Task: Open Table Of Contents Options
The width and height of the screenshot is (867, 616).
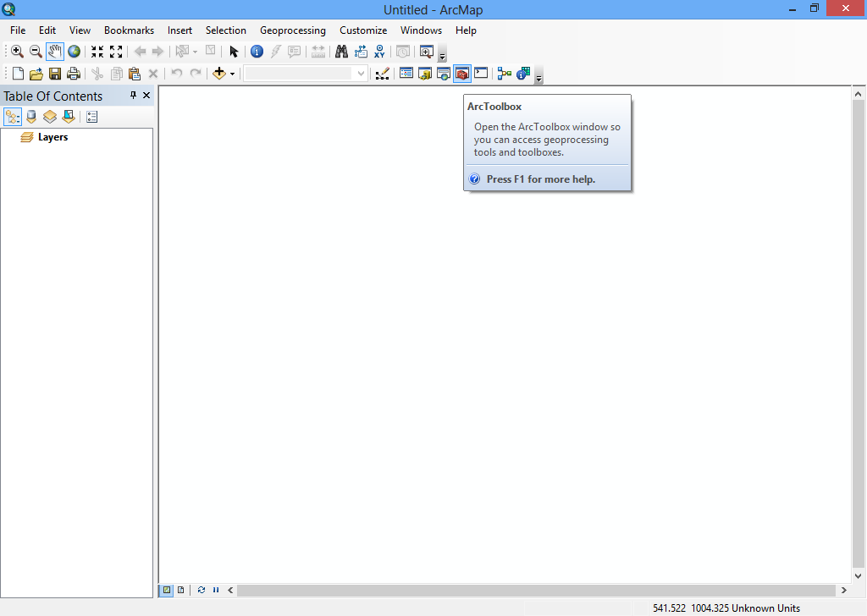Action: pos(91,117)
